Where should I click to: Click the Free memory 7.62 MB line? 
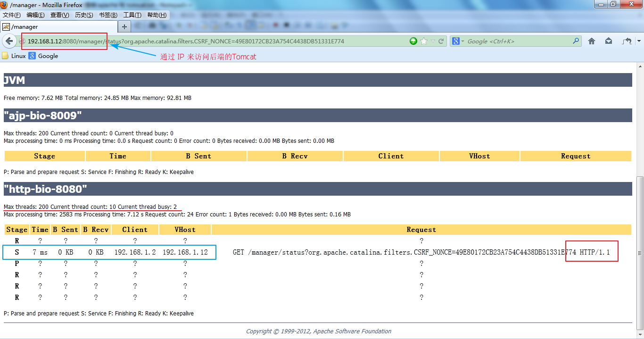click(98, 98)
